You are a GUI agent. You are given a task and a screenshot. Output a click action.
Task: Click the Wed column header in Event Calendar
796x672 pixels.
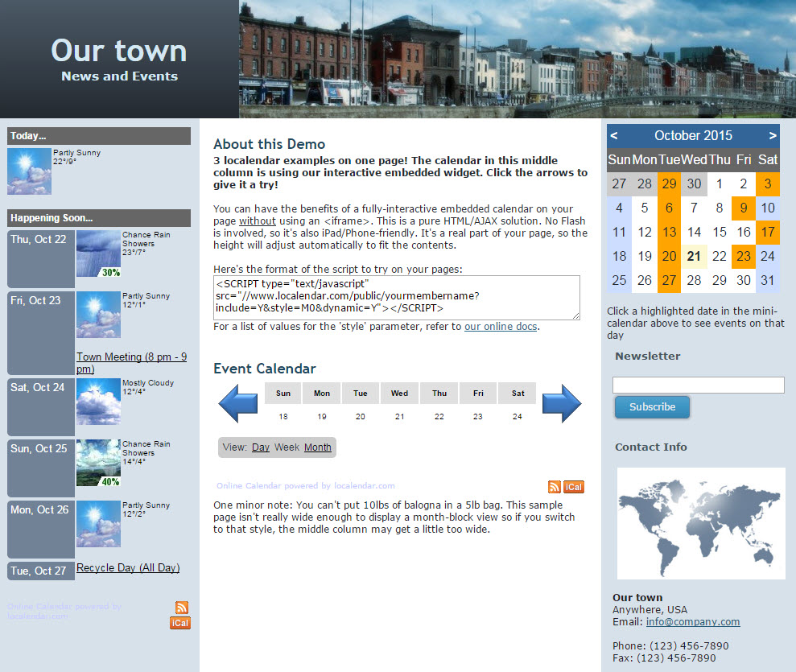pos(399,394)
